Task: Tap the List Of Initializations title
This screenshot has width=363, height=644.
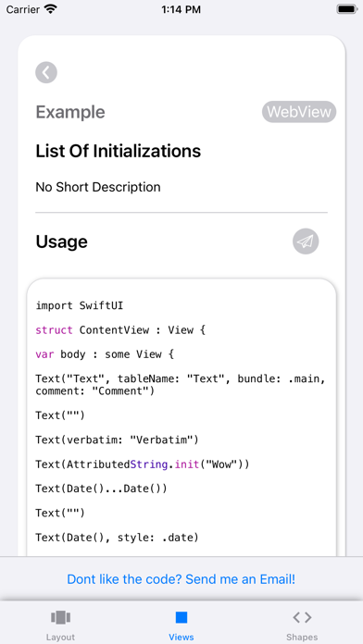Action: click(x=119, y=151)
